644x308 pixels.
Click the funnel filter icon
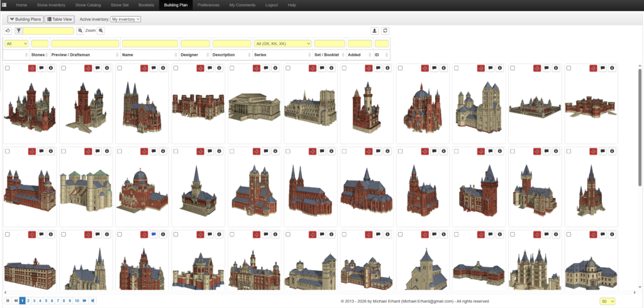click(19, 30)
